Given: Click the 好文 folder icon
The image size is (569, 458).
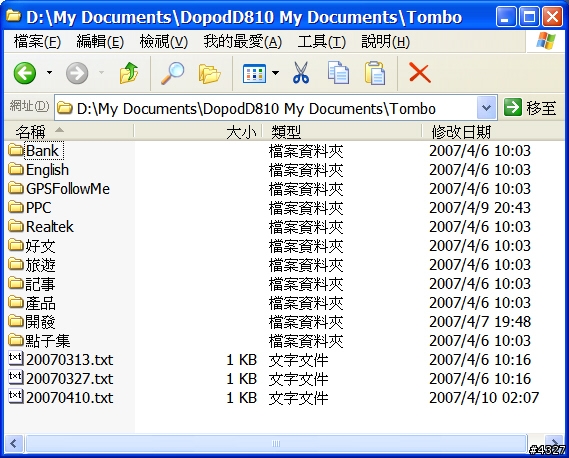Looking at the screenshot, I should tap(16, 245).
